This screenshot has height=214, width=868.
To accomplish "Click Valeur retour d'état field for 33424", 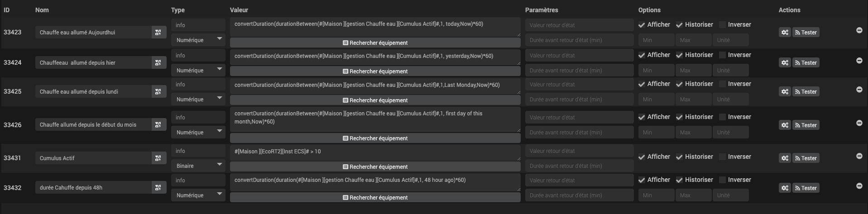I will coord(579,55).
